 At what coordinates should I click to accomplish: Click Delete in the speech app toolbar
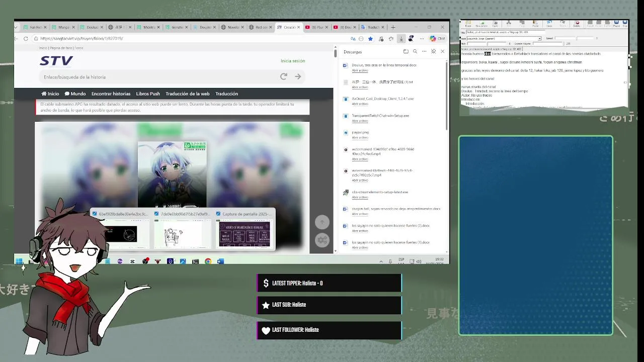click(577, 24)
